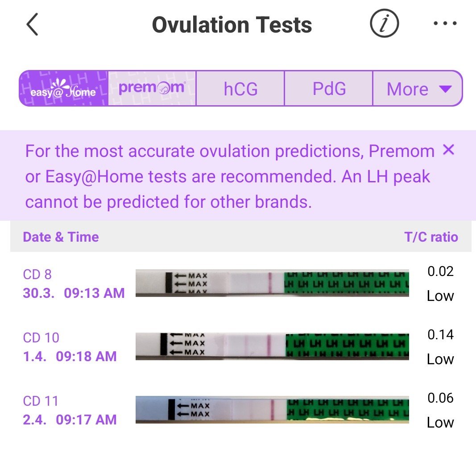Open the CD 11 test strip photo
Viewport: 476px width, 461px height.
click(x=272, y=409)
